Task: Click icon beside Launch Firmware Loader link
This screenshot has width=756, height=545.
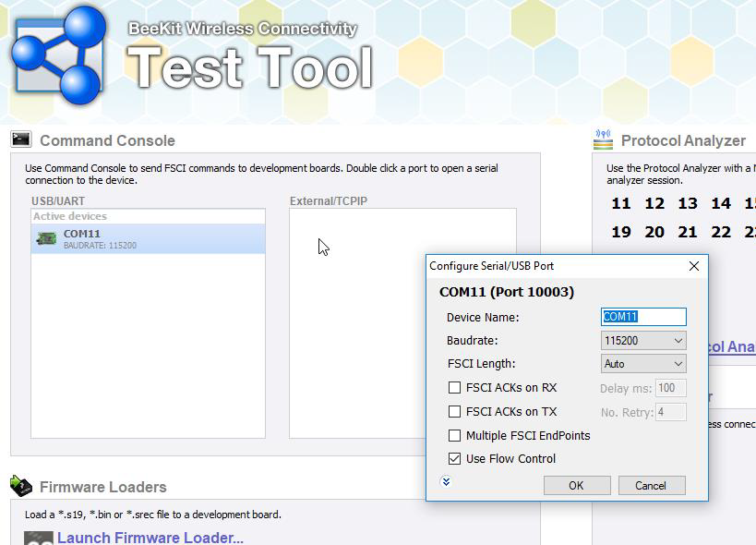Action: coord(38,538)
